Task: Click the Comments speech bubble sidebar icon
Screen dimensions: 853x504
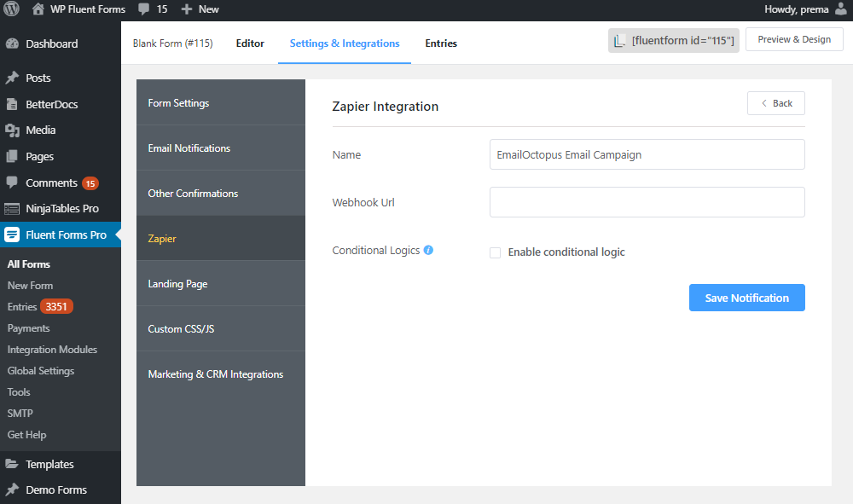Action: pyautogui.click(x=12, y=182)
